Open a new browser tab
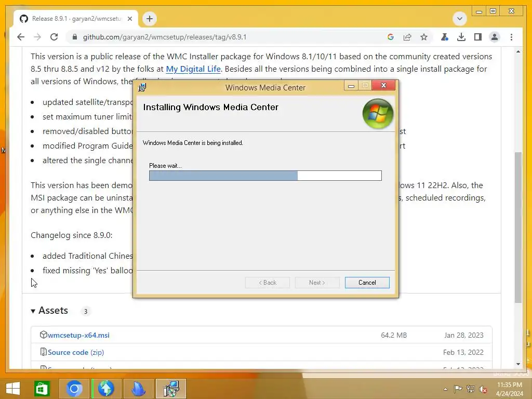The image size is (532, 399). [149, 19]
